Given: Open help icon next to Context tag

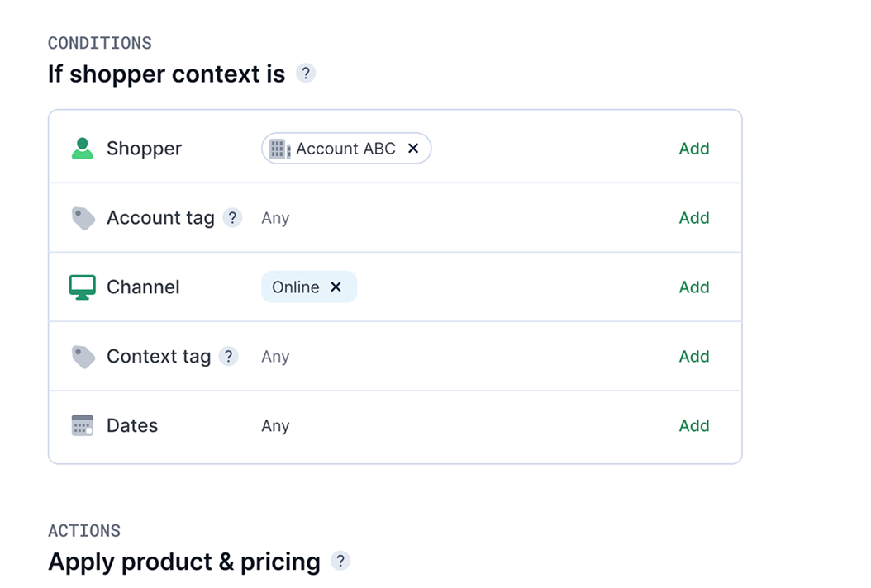Looking at the screenshot, I should point(228,357).
